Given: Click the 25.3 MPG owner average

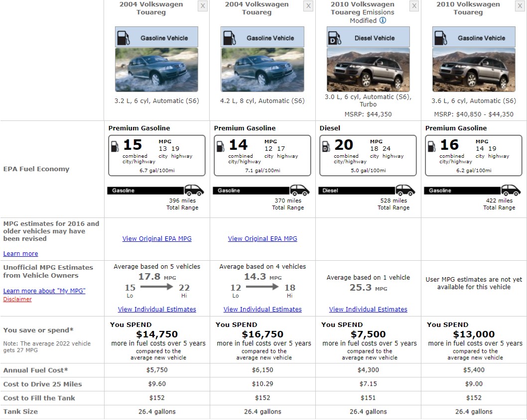Looking at the screenshot, I should coord(369,288).
